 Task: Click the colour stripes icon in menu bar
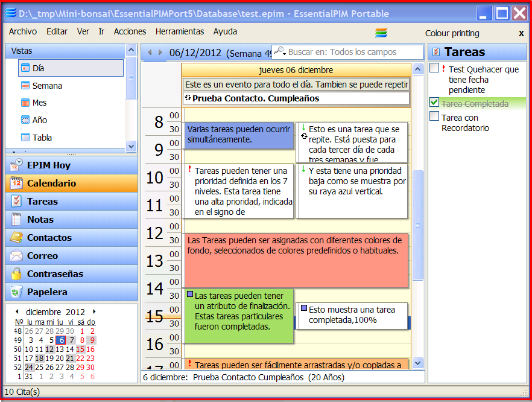(x=381, y=33)
